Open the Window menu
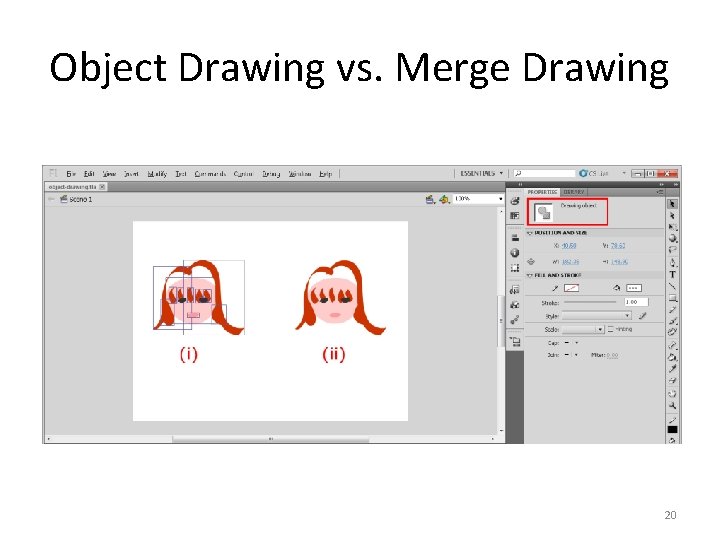This screenshot has height=540, width=720. (300, 174)
